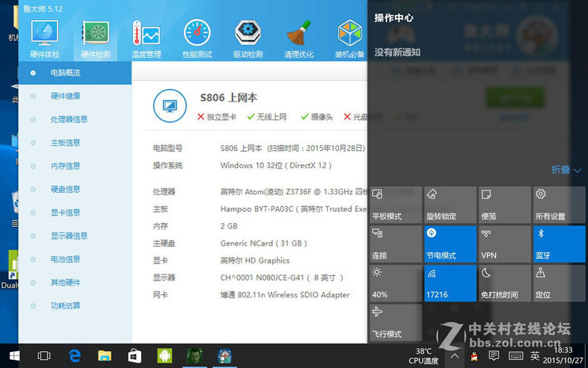Click 无线上网 feature indicator
588x368 pixels.
[x=267, y=117]
